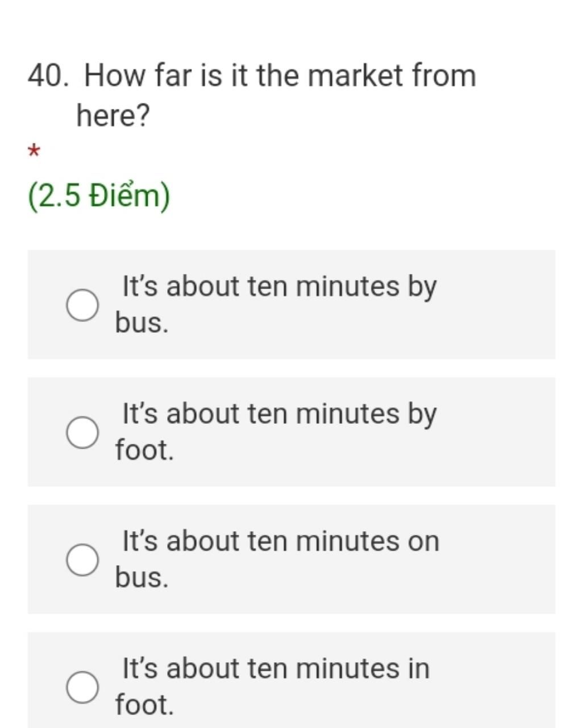Screen dimensions: 582x728
Task: Click the question number 40
Action: pos(48,76)
